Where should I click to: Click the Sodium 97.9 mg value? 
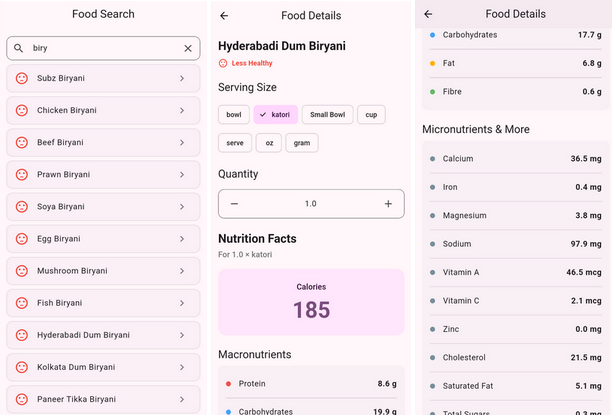(586, 244)
